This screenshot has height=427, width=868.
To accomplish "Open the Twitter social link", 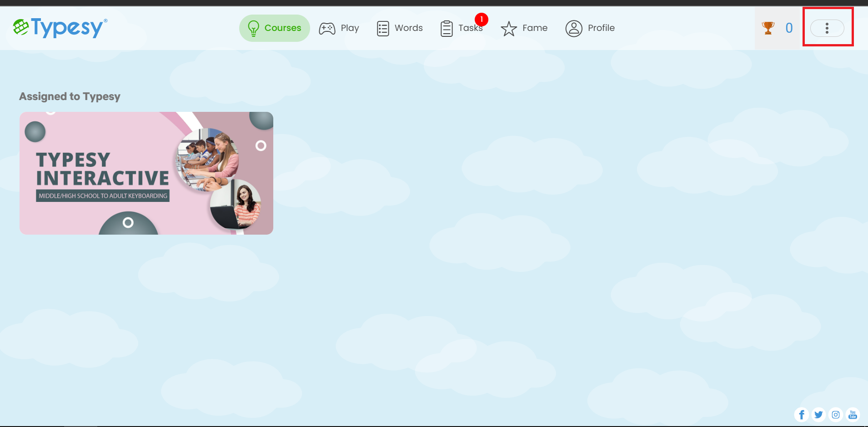I will 819,415.
